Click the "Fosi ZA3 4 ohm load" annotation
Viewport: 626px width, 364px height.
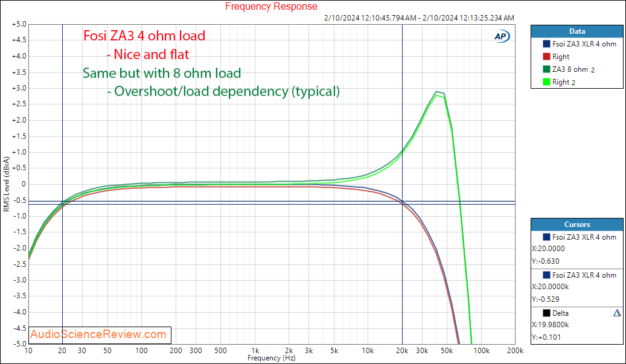tap(144, 36)
